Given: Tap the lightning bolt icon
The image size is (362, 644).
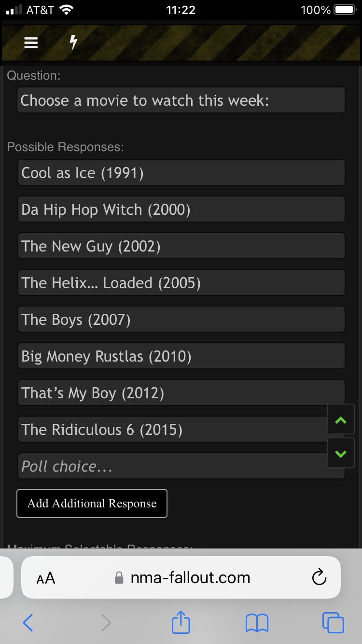Looking at the screenshot, I should (x=73, y=42).
